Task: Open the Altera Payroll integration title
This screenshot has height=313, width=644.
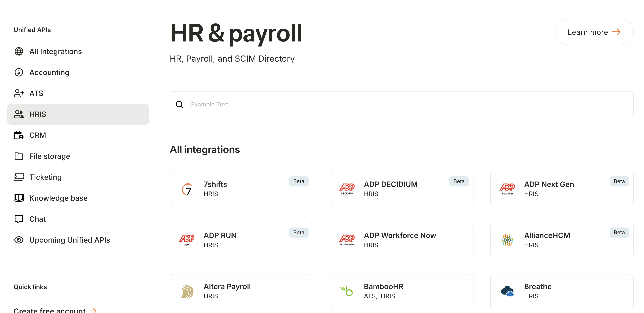Action: click(227, 287)
